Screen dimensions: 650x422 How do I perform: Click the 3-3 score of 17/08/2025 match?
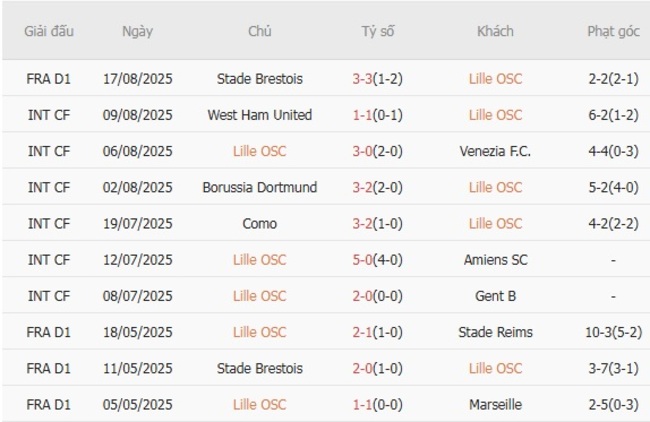point(363,79)
